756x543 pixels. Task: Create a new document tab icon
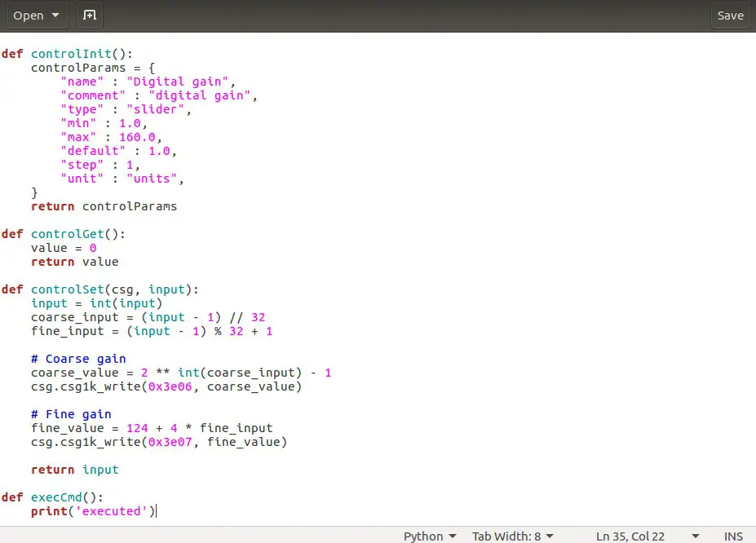[90, 15]
